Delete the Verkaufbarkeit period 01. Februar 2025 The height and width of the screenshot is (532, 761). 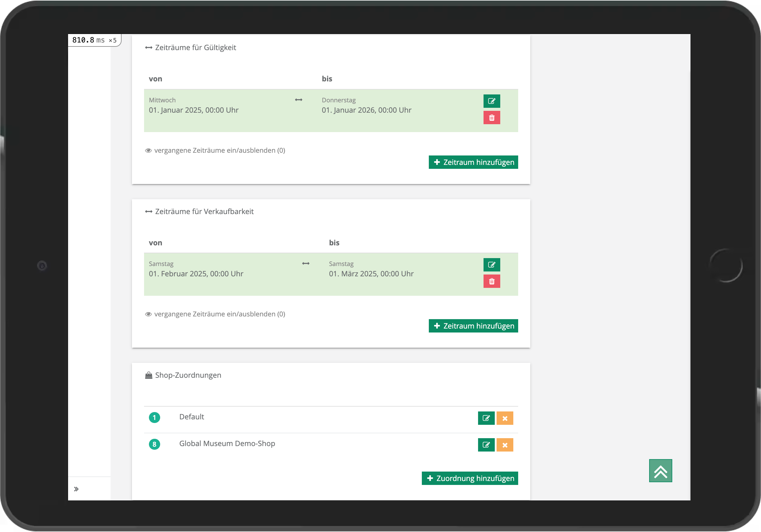coord(491,281)
